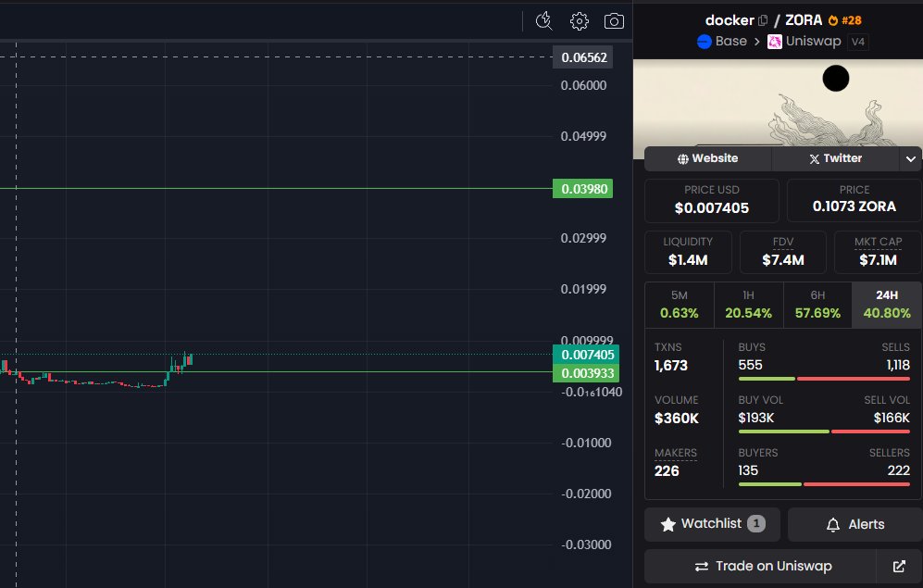Select the 5M timeframe tab
The height and width of the screenshot is (588, 923).
(680, 305)
